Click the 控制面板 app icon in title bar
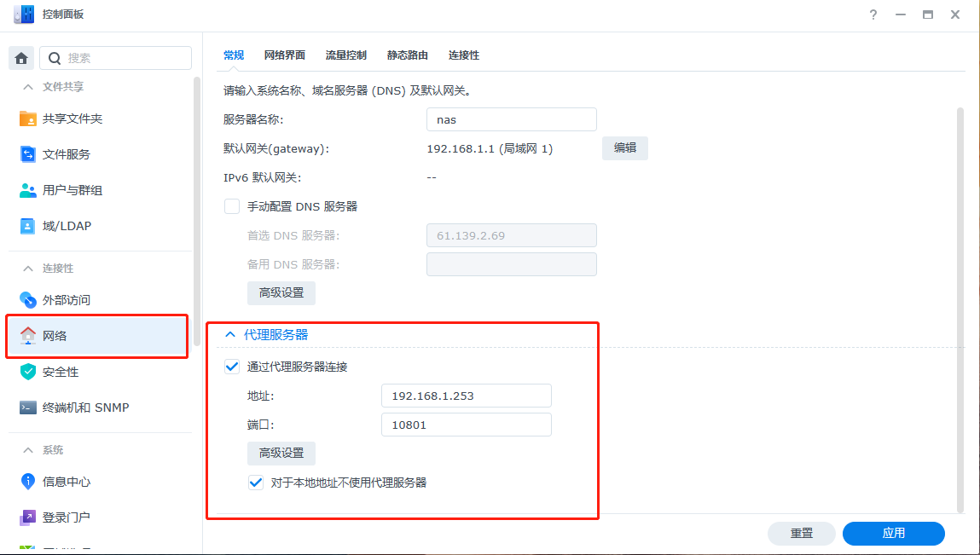 click(24, 14)
